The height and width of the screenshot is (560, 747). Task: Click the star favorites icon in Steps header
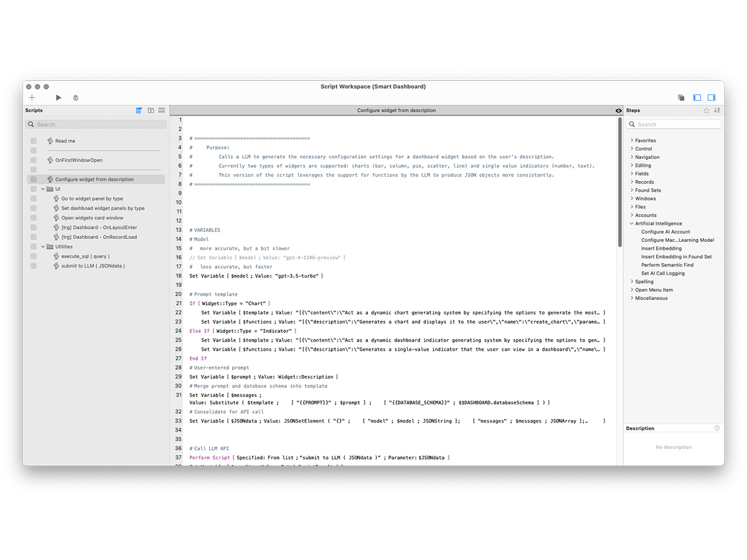click(x=707, y=110)
